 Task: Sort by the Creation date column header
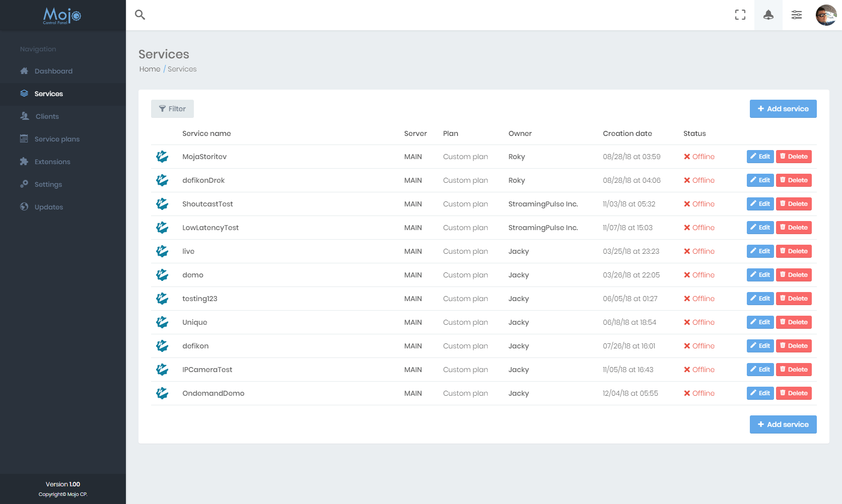[627, 133]
